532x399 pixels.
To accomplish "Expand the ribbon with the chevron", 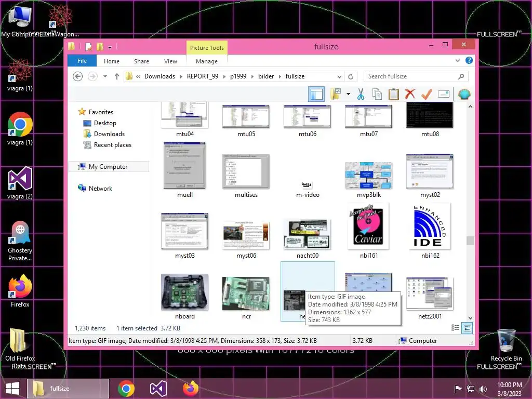I will click(457, 60).
